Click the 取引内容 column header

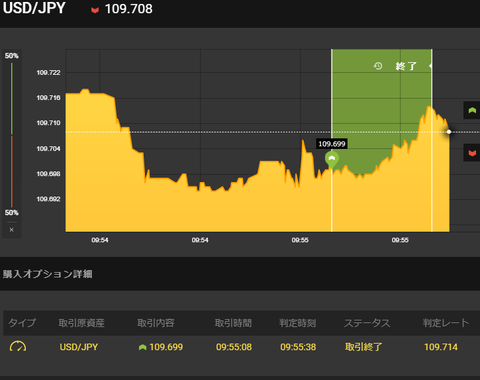[x=156, y=323]
